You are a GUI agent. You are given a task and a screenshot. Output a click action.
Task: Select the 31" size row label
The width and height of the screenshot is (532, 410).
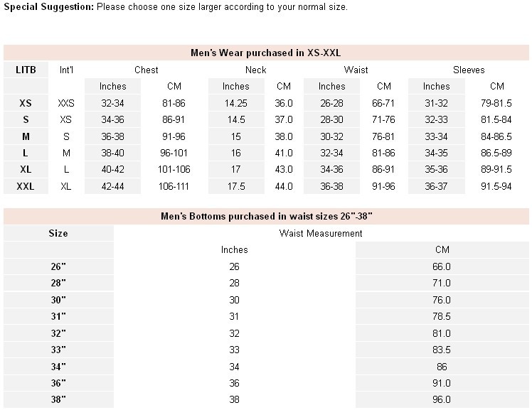point(58,316)
